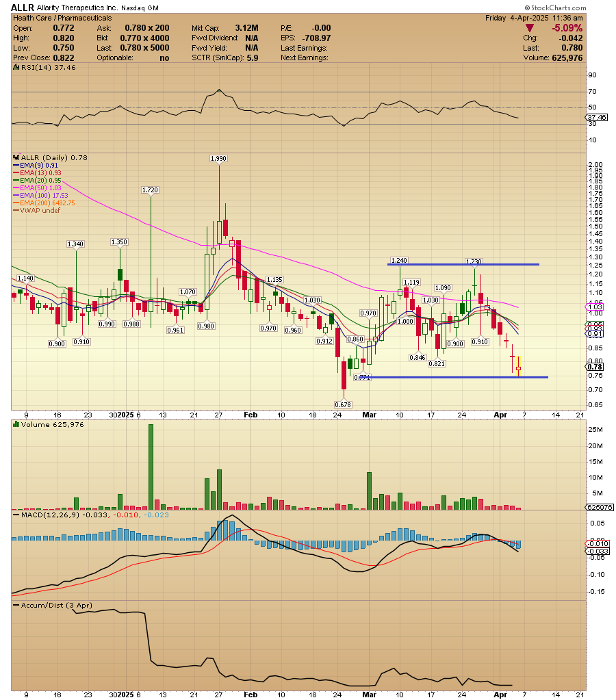Click the 1.720 high price label
This screenshot has width=616, height=700.
click(x=150, y=190)
